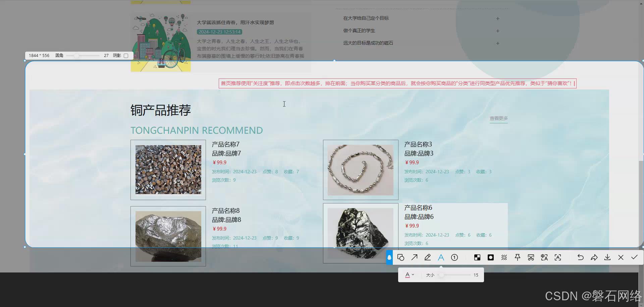Viewport: 644px width, 307px height.
Task: Select the arrow annotation tool
Action: [x=415, y=257]
